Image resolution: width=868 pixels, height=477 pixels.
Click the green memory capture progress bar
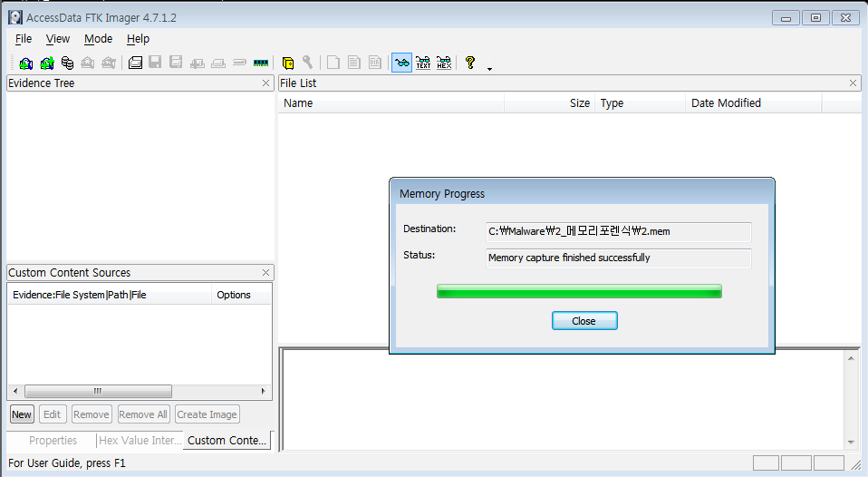click(579, 291)
